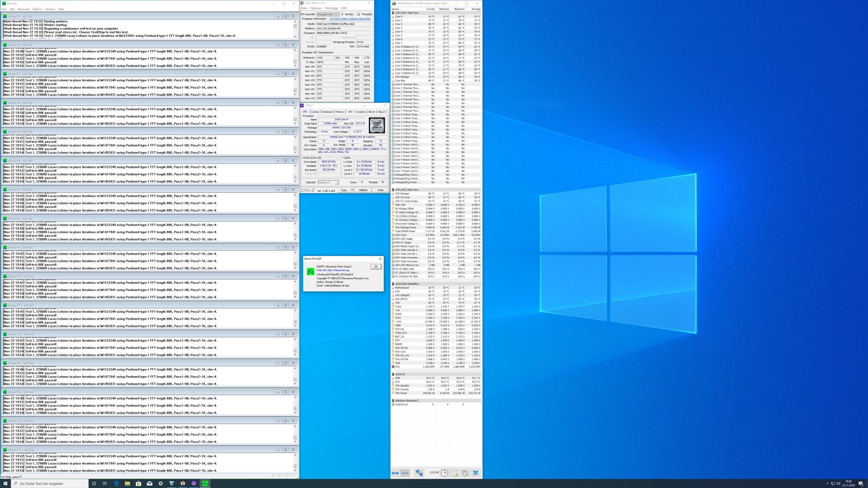Screen dimensions: 868x488
Task: Select the Total Errors row in HWiNFO64
Action: [437, 405]
